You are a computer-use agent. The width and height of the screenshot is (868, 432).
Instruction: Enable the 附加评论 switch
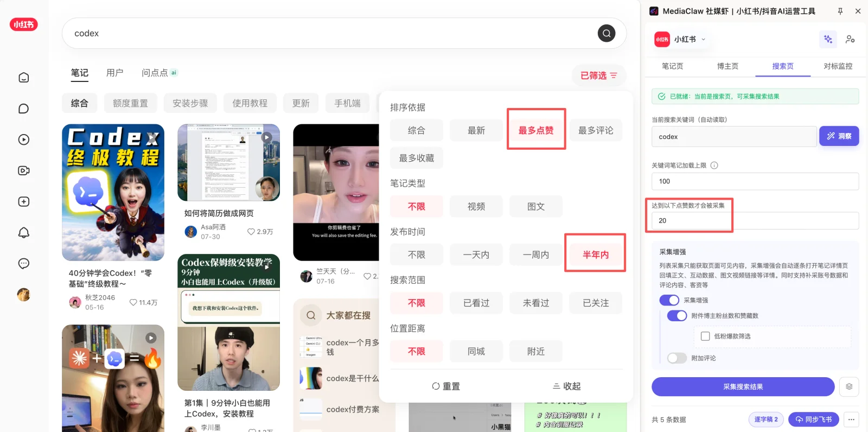coord(677,358)
